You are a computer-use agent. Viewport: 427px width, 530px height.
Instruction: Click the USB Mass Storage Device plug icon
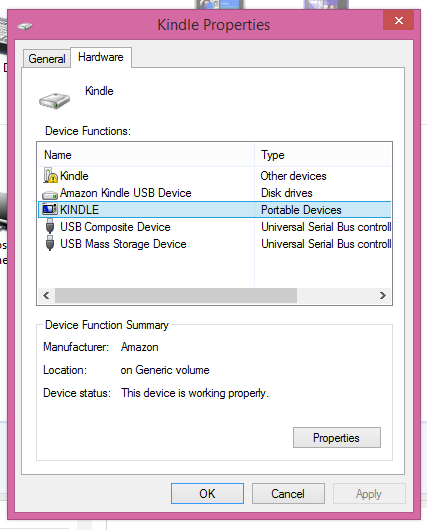coord(50,243)
